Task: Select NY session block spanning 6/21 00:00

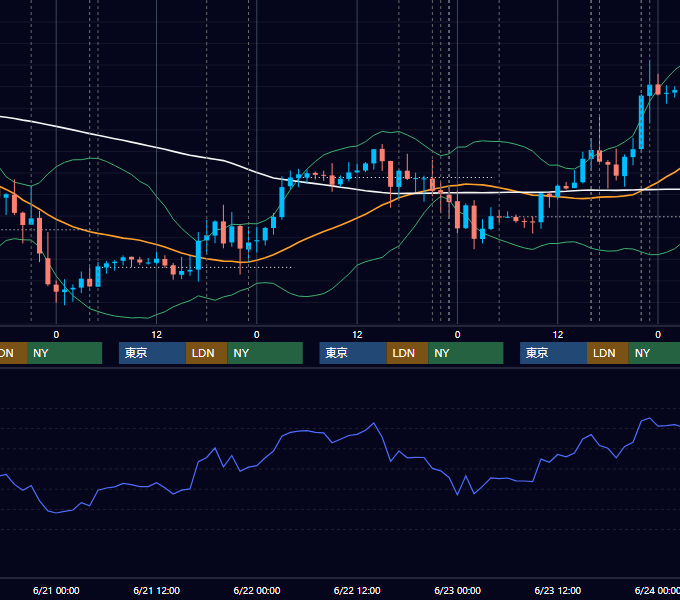Action: pos(64,353)
